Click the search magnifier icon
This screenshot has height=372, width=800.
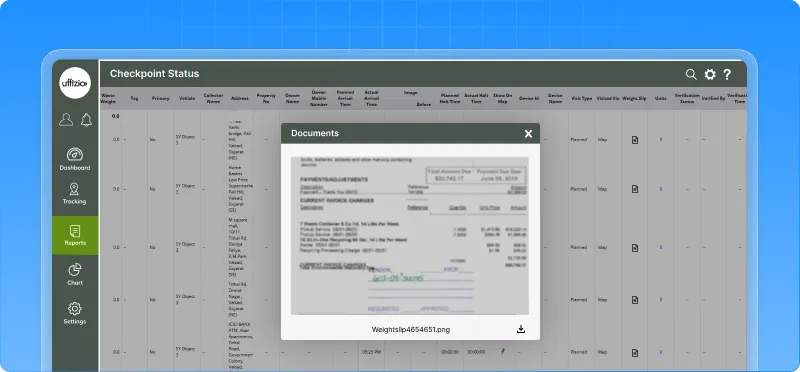point(691,75)
